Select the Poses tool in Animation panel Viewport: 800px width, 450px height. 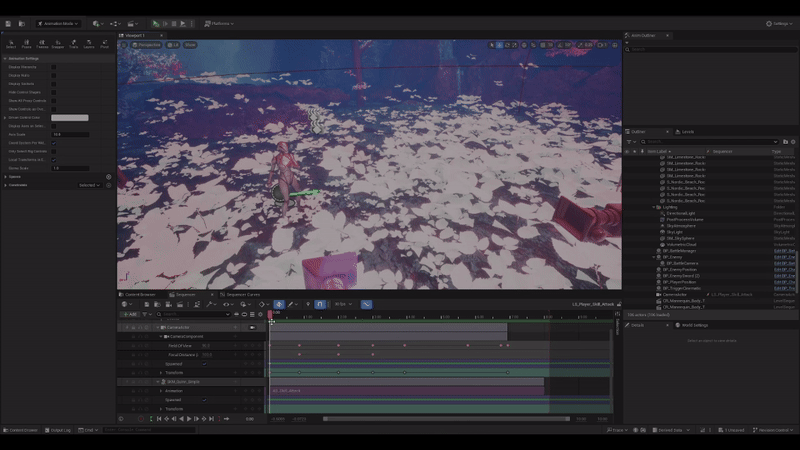pyautogui.click(x=27, y=43)
